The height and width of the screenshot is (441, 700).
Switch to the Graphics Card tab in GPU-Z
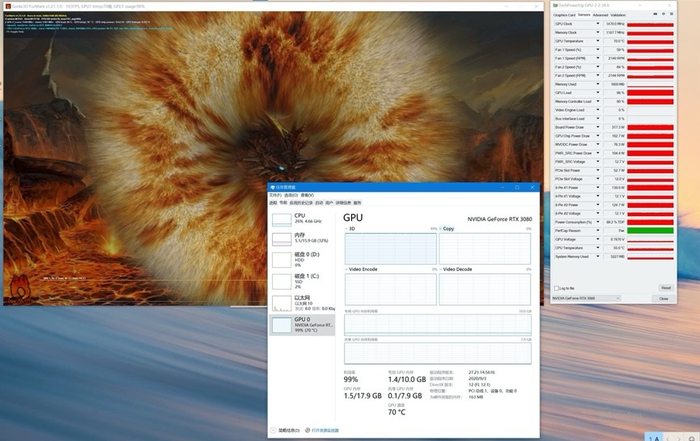(x=563, y=15)
